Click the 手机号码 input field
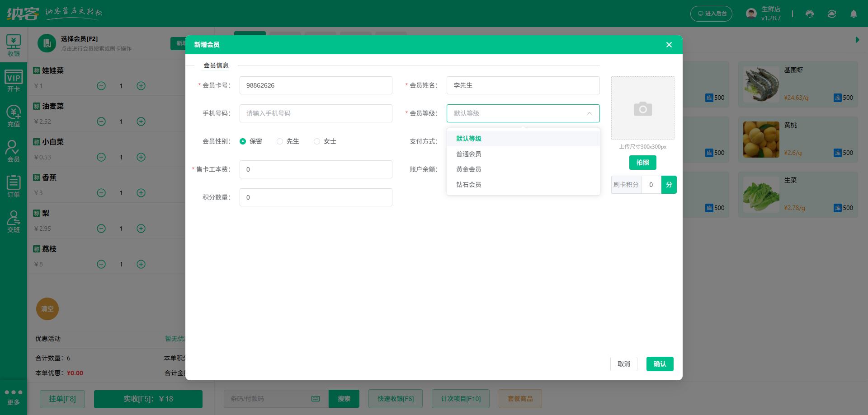This screenshot has height=415, width=868. (x=316, y=113)
